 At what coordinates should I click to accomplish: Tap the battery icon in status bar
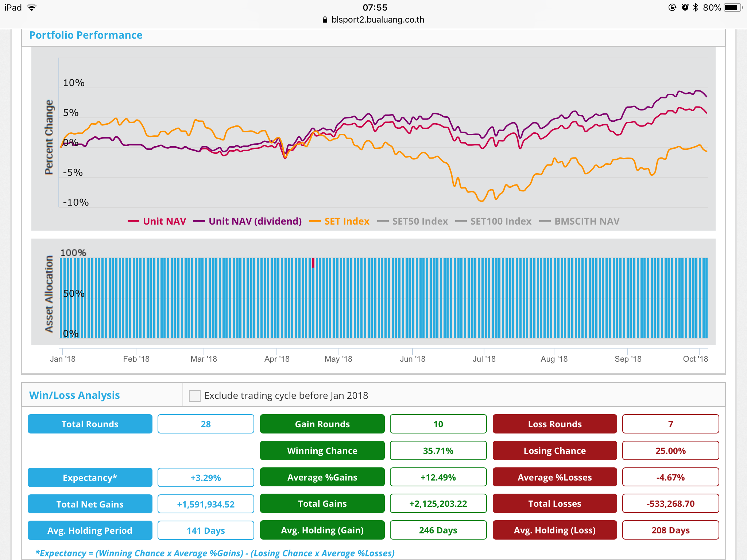(x=733, y=8)
